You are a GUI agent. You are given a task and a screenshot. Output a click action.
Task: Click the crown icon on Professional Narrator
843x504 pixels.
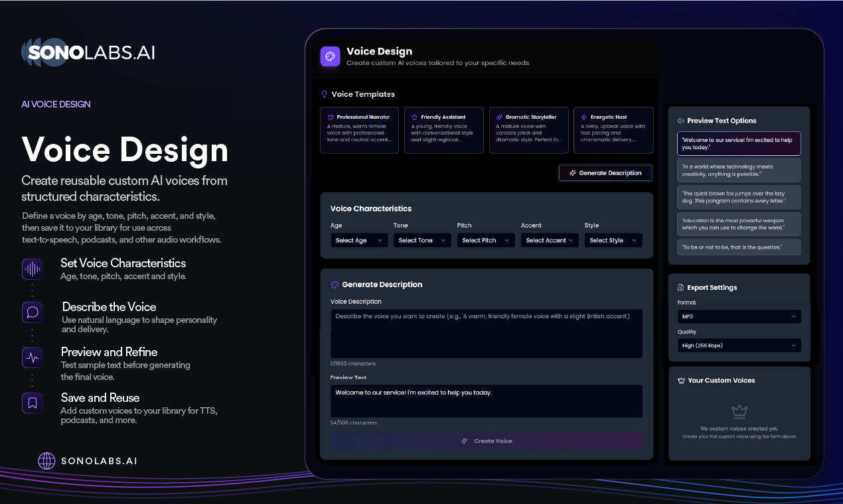[331, 117]
